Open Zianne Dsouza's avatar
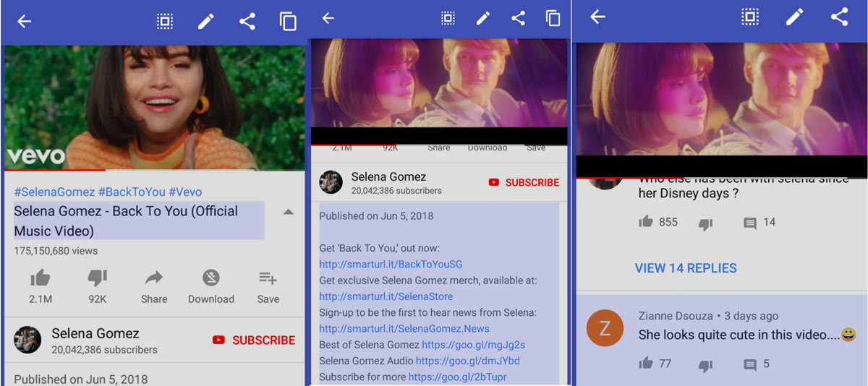 click(x=605, y=327)
